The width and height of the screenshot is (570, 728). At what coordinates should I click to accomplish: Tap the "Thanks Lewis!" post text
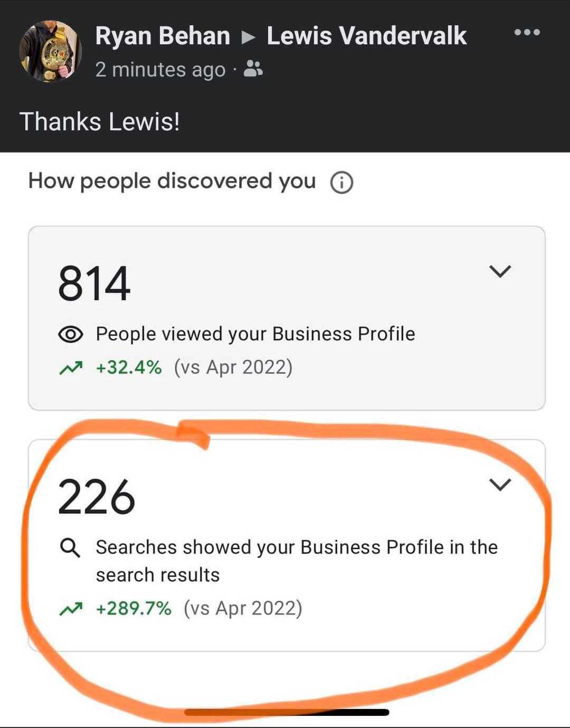(100, 121)
